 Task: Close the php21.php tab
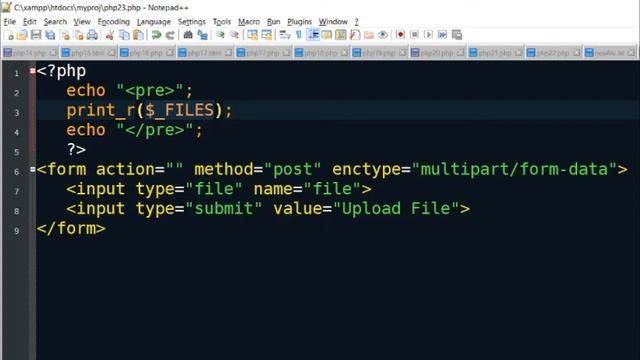coord(518,53)
